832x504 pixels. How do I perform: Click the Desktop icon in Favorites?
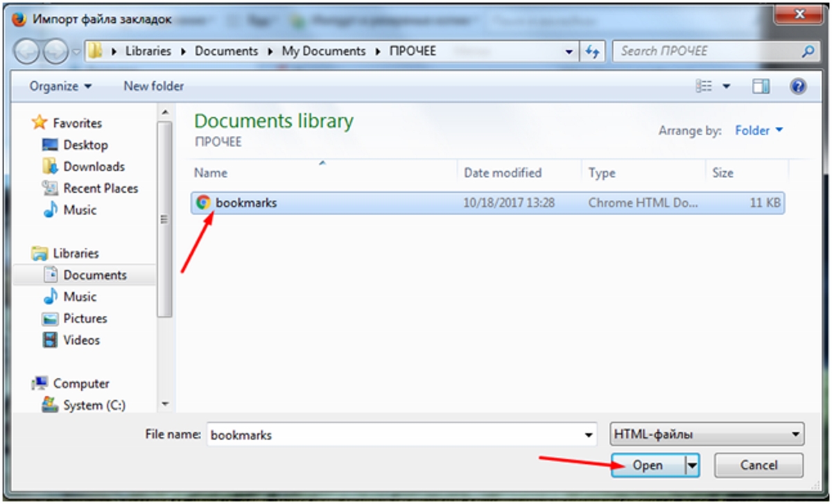coord(50,145)
